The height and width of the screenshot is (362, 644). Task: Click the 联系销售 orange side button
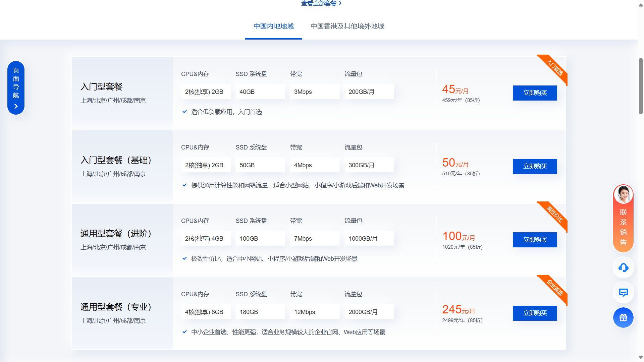pos(623,227)
